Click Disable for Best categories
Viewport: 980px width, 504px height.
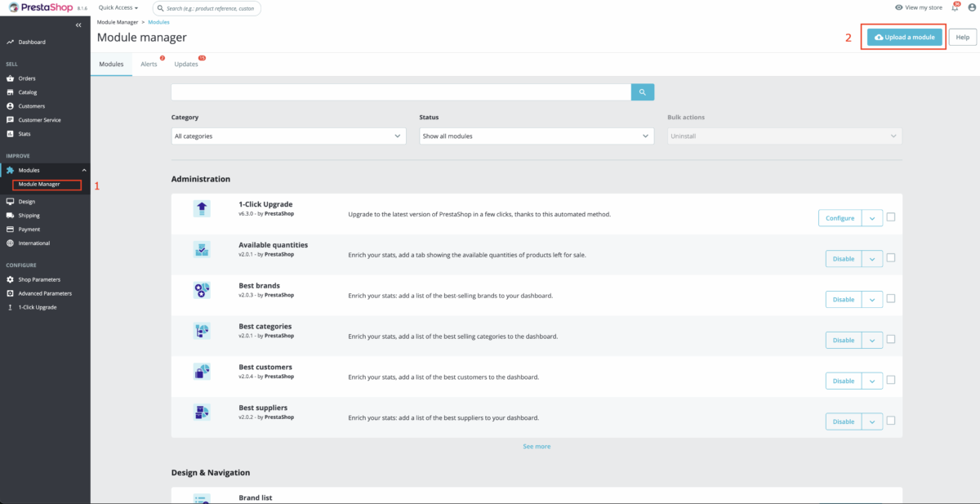tap(844, 340)
